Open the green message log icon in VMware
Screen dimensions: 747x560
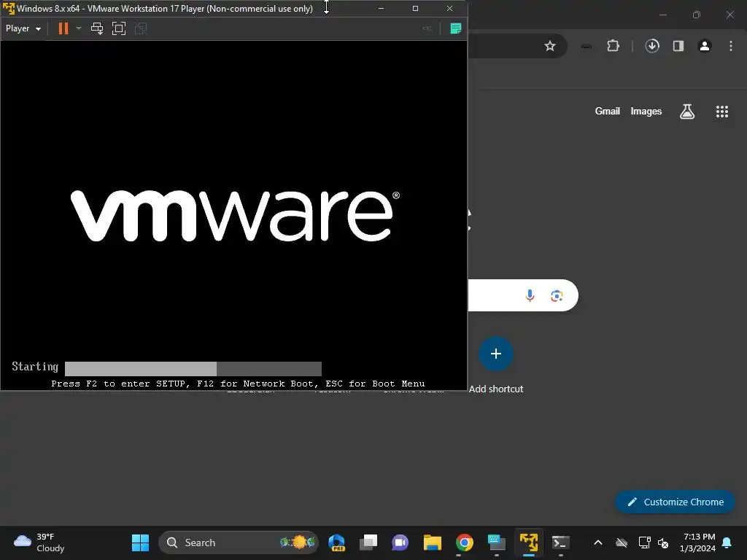click(x=455, y=28)
